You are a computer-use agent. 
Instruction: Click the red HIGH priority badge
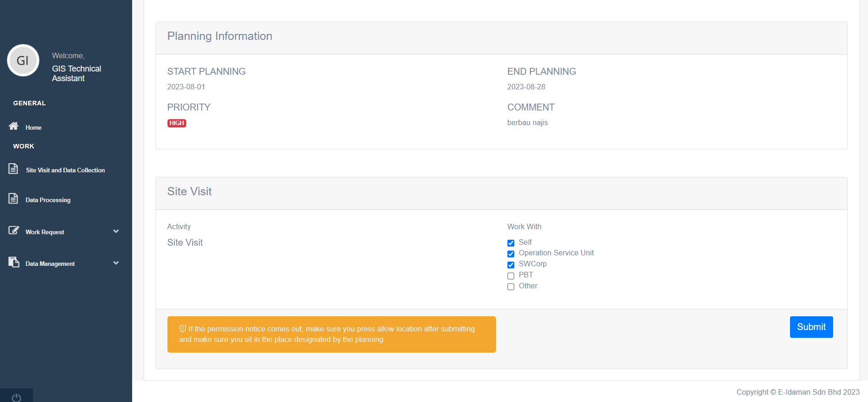point(177,123)
